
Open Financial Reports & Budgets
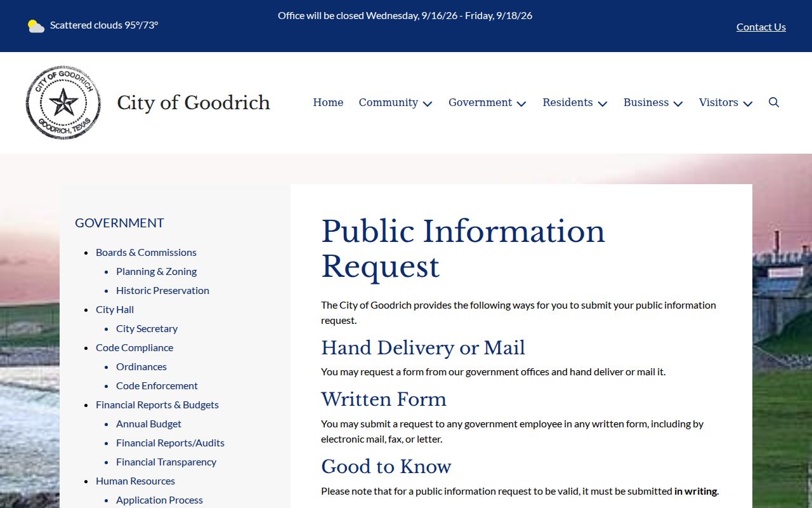click(x=157, y=404)
